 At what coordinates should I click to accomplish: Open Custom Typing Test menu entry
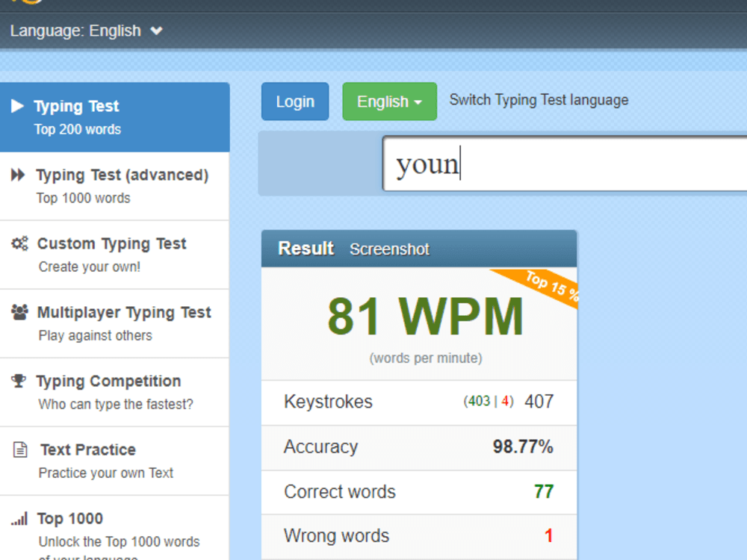(115, 255)
